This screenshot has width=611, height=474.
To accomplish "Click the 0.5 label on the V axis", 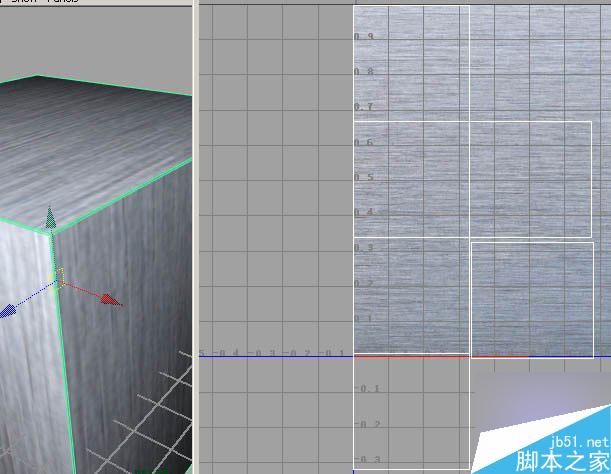I will tap(364, 177).
